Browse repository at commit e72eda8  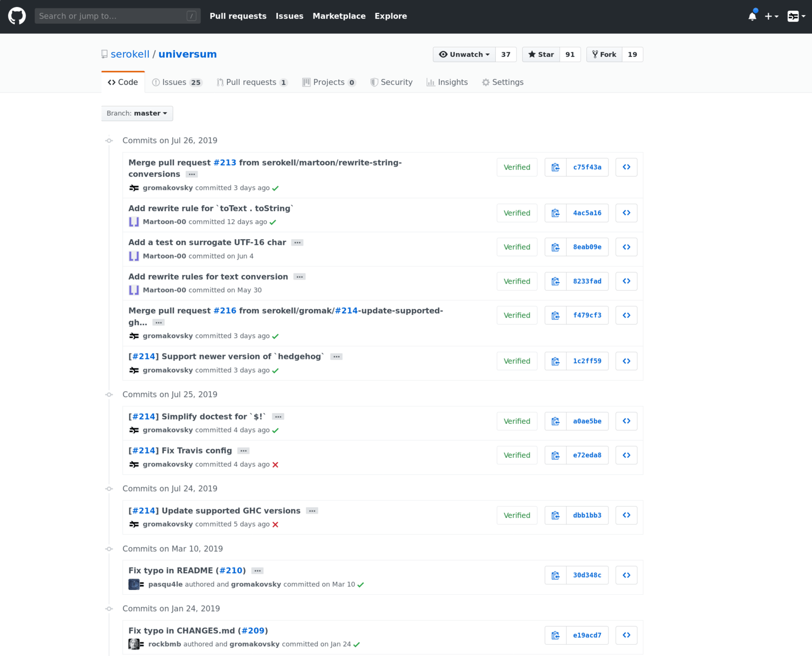[626, 455]
